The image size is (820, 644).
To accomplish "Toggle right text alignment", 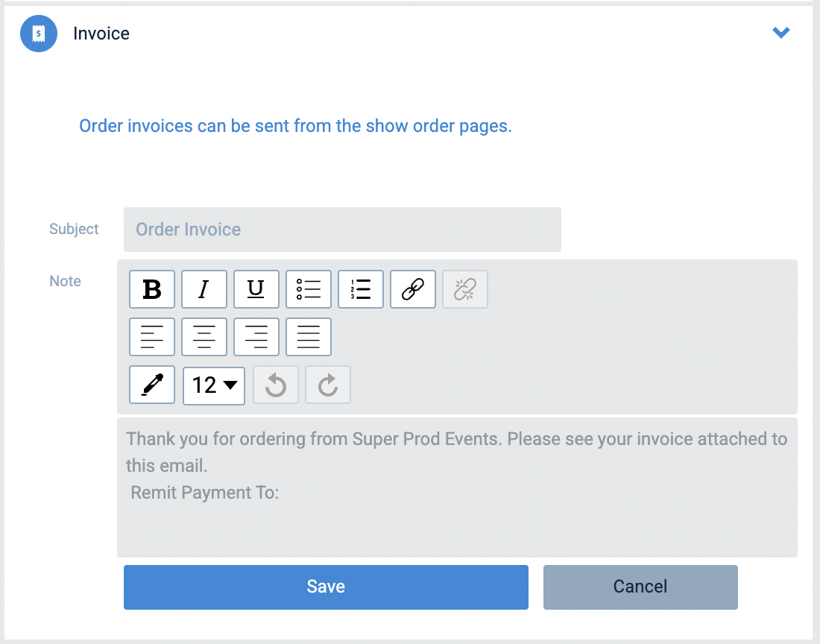I will [x=256, y=337].
